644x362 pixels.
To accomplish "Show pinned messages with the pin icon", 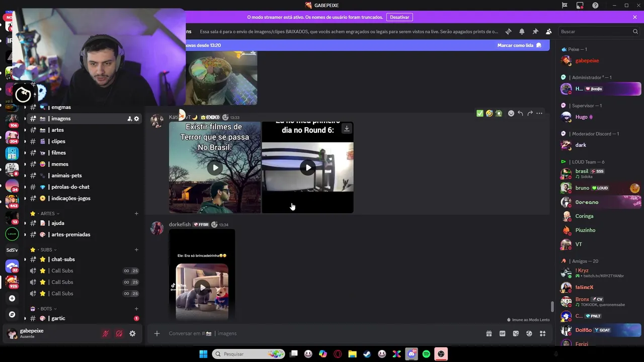I will coord(535,31).
